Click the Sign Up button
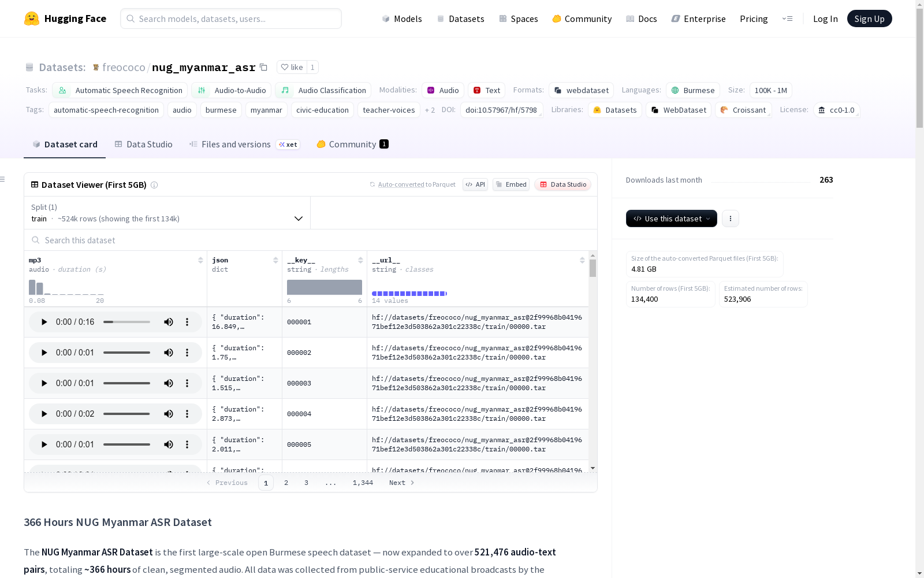This screenshot has width=924, height=578. [x=869, y=18]
